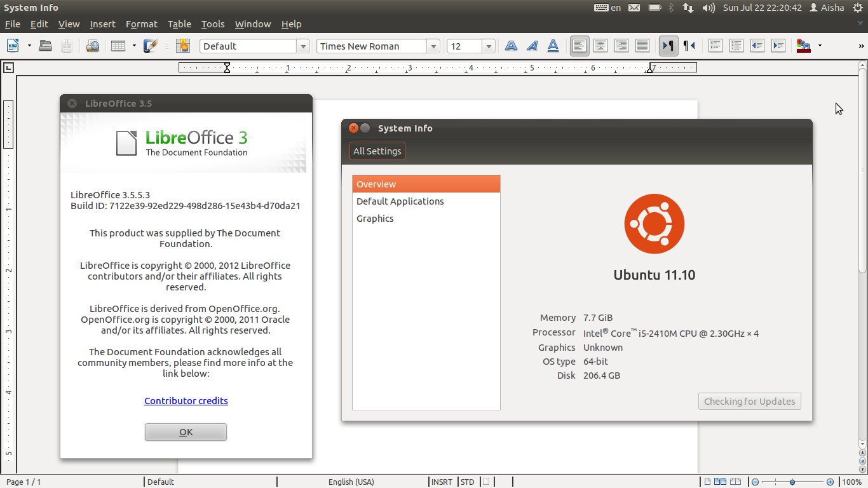
Task: Click the Zoom Out minus icon
Action: coord(755,482)
